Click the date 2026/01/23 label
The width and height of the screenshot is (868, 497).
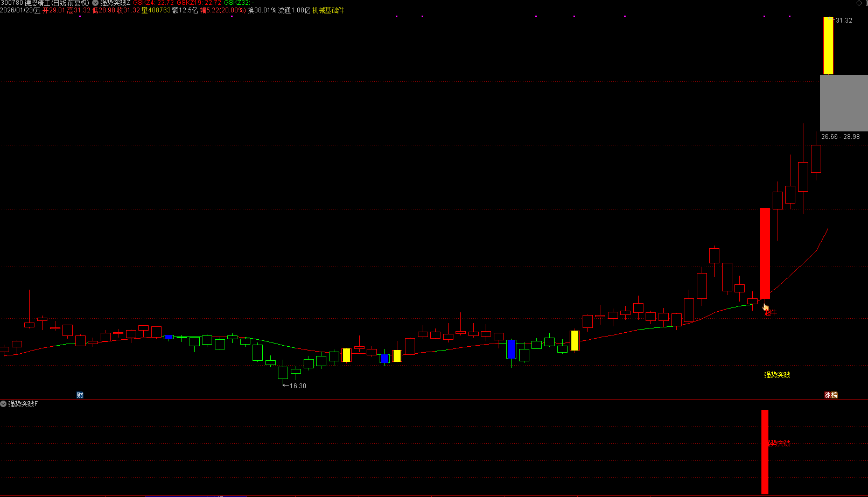20,10
